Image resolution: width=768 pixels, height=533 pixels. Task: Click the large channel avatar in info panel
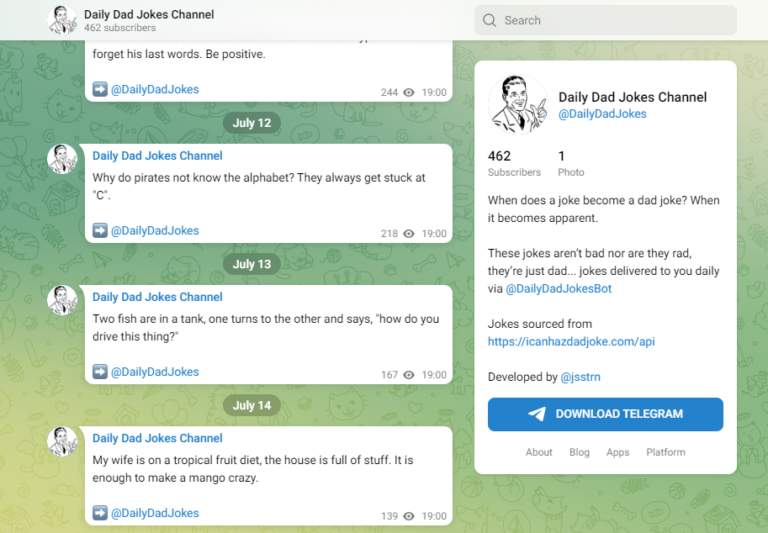[518, 104]
